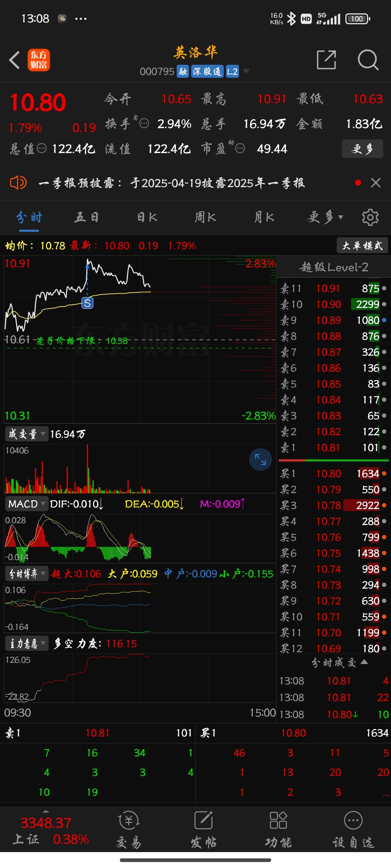Expand chart with fullscreen arrows icon

pyautogui.click(x=260, y=459)
